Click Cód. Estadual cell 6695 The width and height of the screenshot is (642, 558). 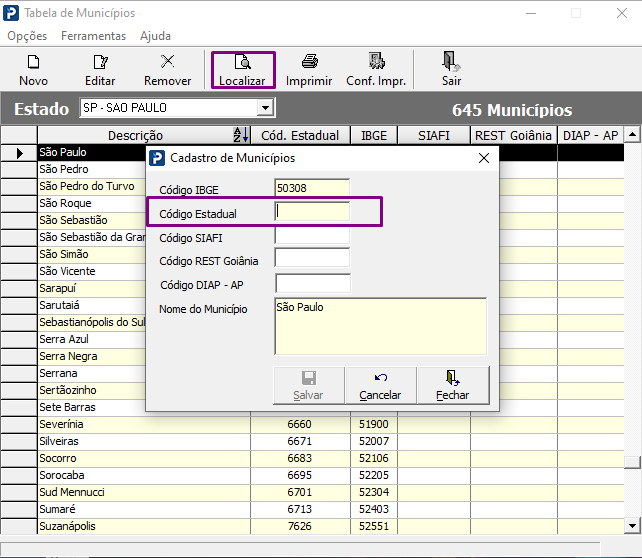click(x=300, y=475)
